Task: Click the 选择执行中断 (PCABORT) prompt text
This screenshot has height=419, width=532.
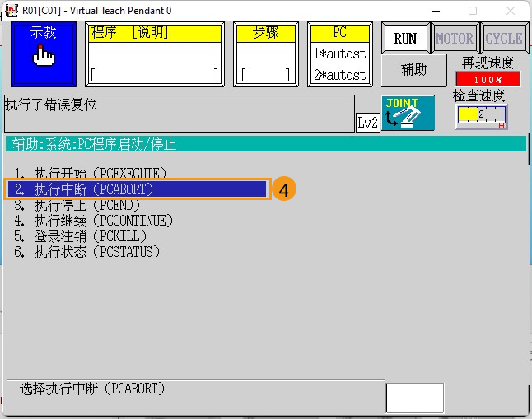Action: point(92,389)
